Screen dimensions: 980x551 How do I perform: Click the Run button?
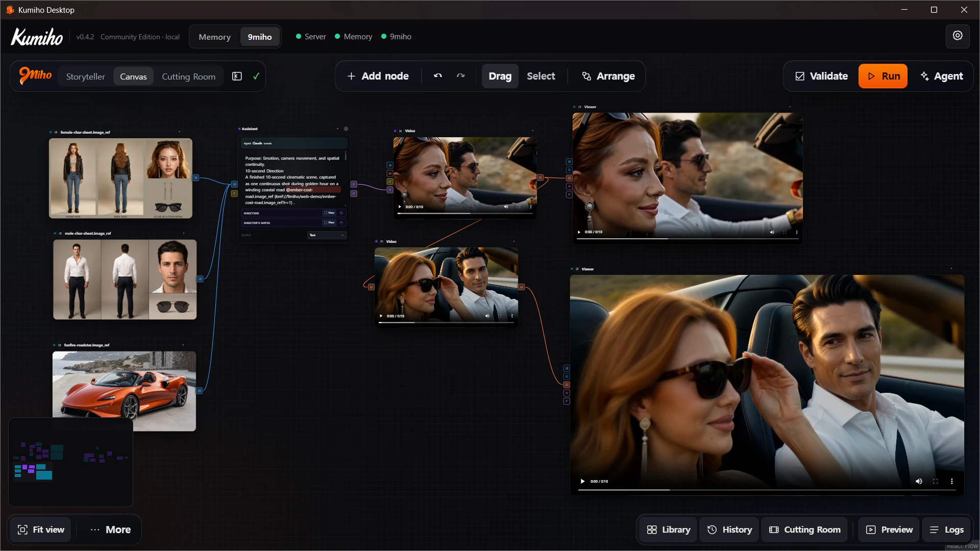point(883,76)
